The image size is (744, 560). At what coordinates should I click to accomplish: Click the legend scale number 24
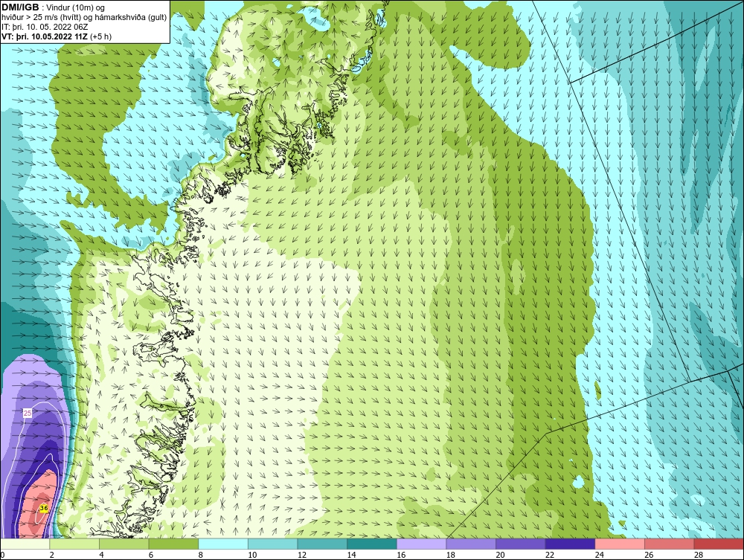coord(599,555)
